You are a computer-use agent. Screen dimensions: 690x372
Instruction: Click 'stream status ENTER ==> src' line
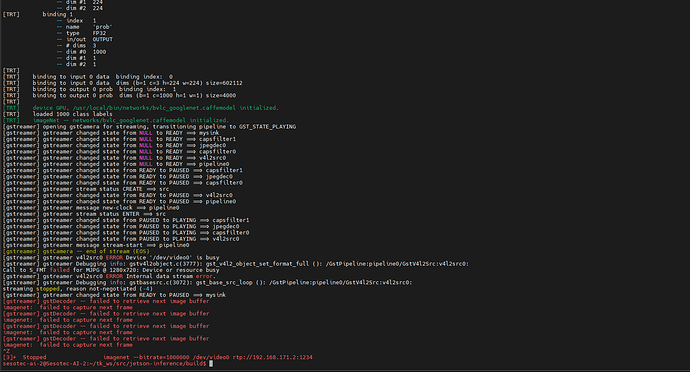[84, 214]
